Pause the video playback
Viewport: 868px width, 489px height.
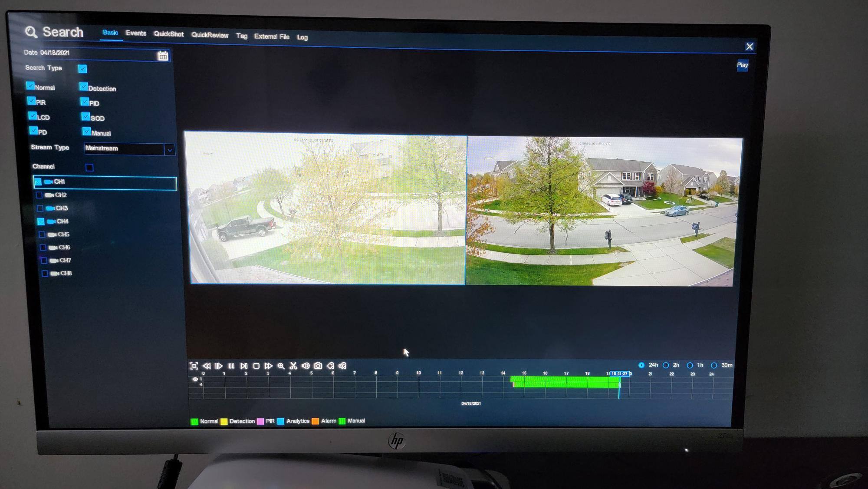point(231,366)
